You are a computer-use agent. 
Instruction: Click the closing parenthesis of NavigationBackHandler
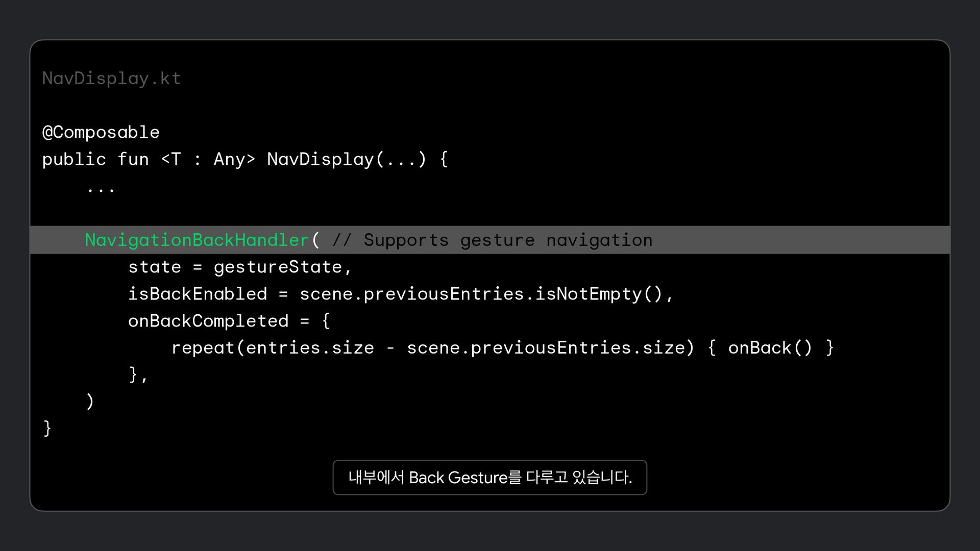pos(90,402)
